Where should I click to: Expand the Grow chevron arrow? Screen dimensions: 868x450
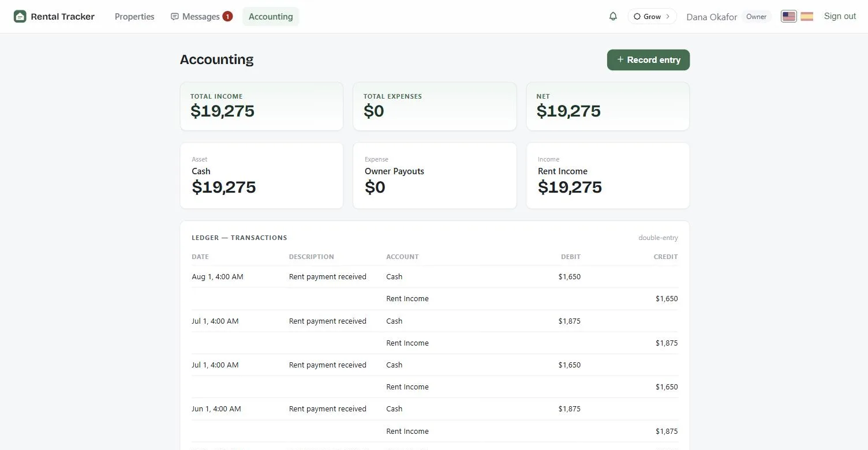click(x=668, y=16)
